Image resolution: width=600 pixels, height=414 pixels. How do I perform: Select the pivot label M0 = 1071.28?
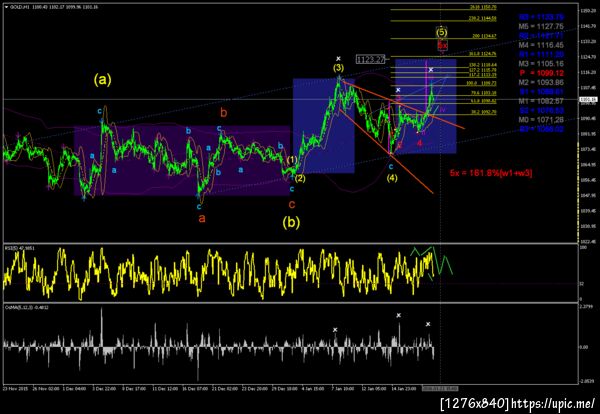coord(541,120)
